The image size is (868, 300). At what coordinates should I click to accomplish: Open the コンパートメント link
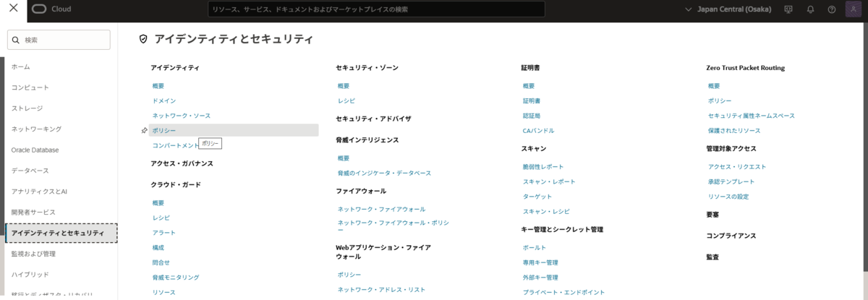coord(175,145)
